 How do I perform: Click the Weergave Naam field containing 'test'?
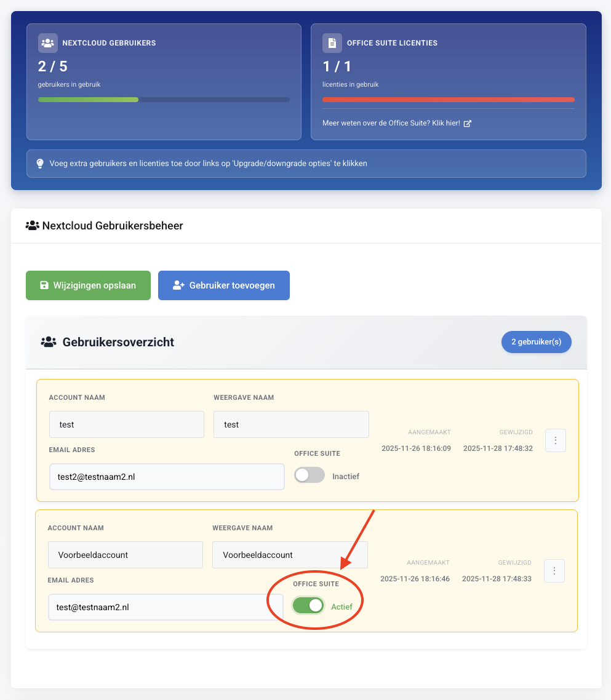[x=291, y=424]
